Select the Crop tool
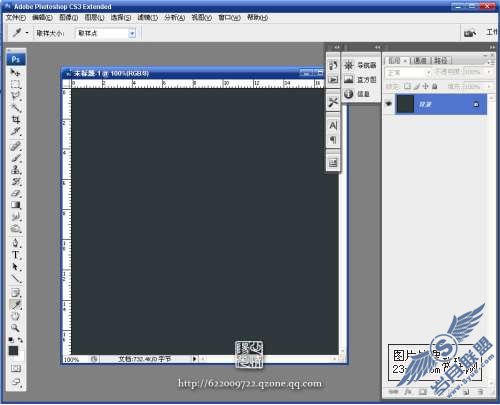 [15, 119]
